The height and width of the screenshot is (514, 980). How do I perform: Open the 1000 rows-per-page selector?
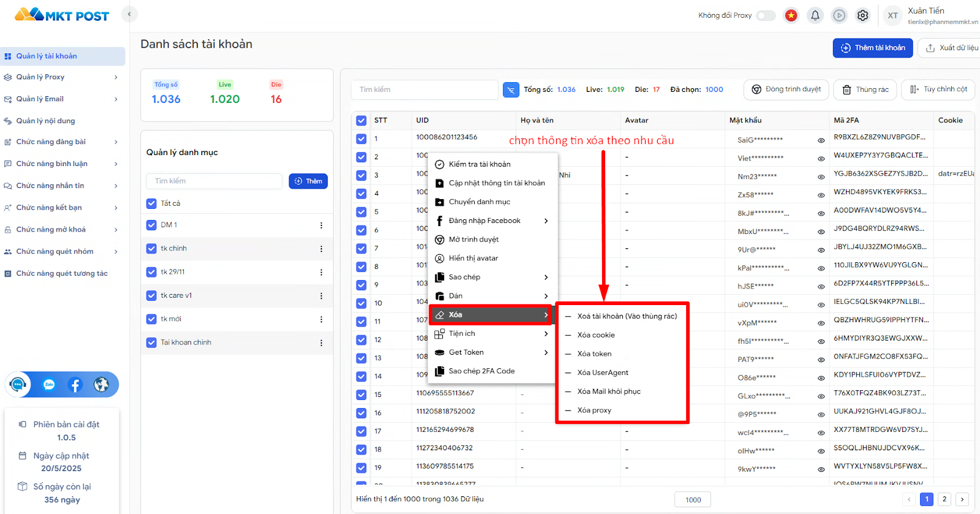point(693,500)
